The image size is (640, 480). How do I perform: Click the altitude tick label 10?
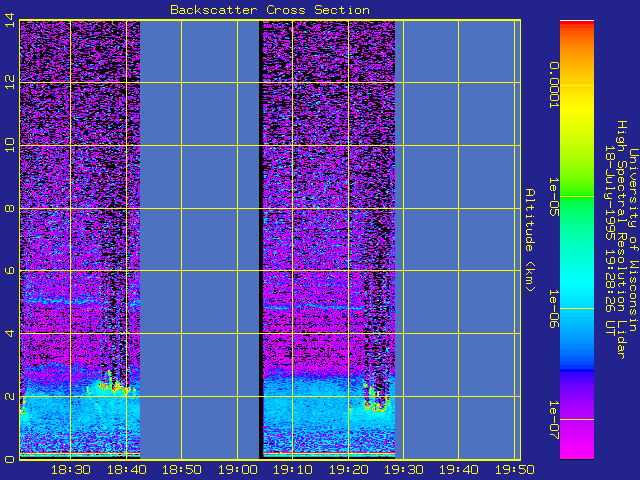[9, 145]
